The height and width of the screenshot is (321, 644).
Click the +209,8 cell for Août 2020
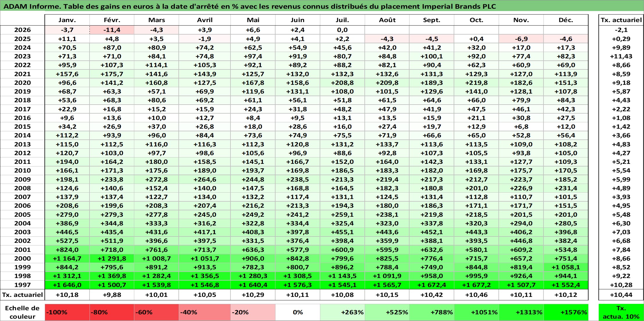tap(387, 83)
